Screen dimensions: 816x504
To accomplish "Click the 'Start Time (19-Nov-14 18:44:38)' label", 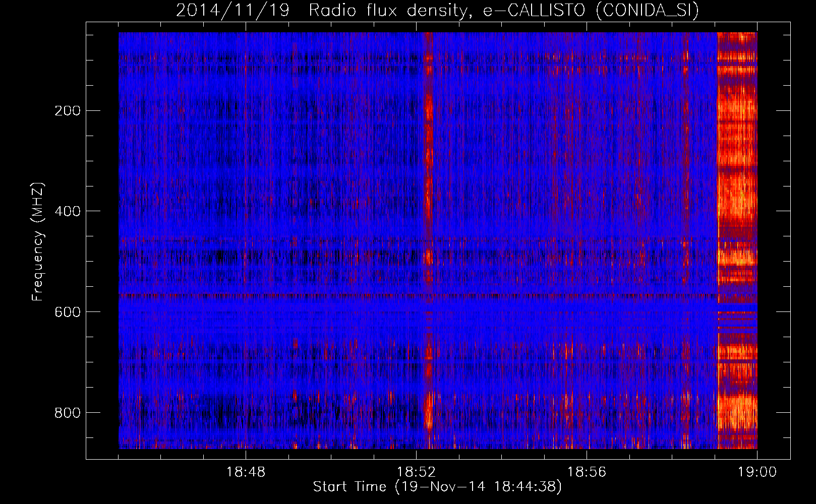I will 437,487.
